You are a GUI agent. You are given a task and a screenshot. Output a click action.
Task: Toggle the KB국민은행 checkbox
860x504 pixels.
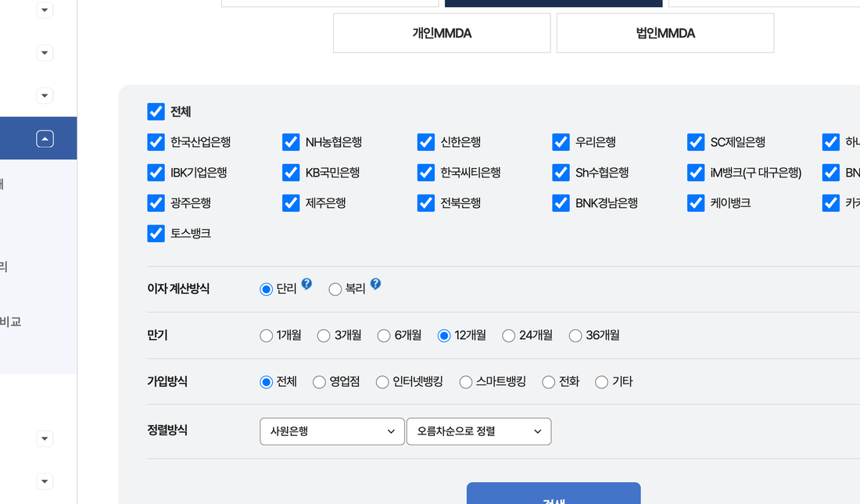point(291,173)
